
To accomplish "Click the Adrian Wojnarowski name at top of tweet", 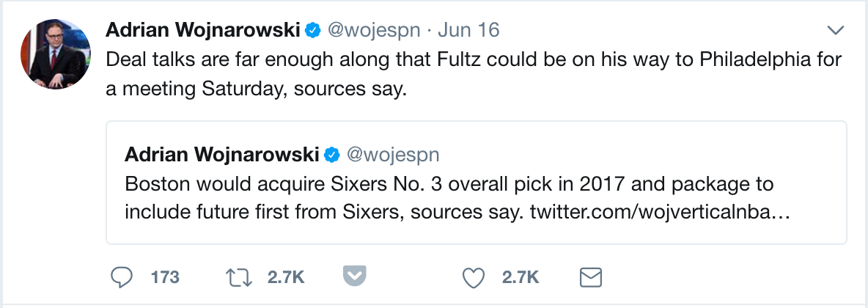I will (204, 30).
